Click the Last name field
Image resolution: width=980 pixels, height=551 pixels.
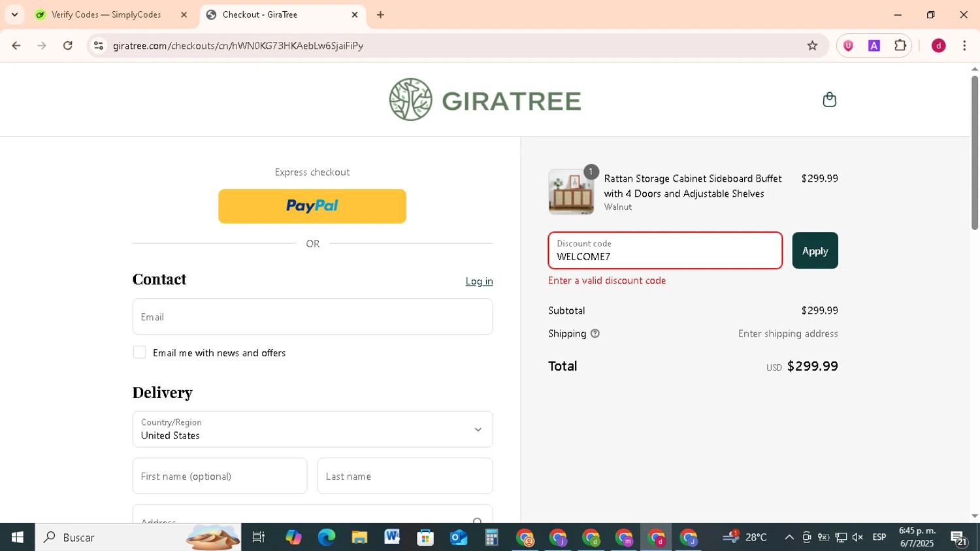tap(405, 476)
